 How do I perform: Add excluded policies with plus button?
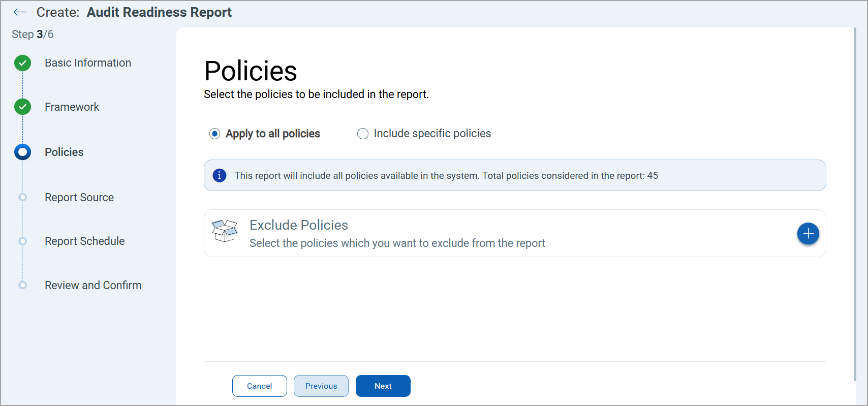coord(808,234)
